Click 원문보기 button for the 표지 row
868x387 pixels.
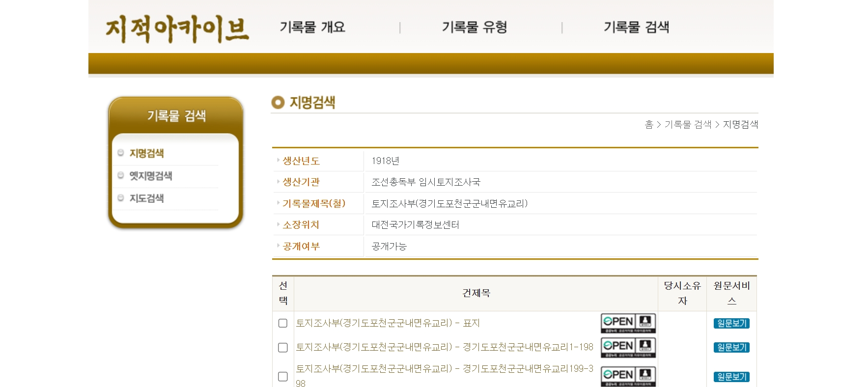[x=731, y=323]
